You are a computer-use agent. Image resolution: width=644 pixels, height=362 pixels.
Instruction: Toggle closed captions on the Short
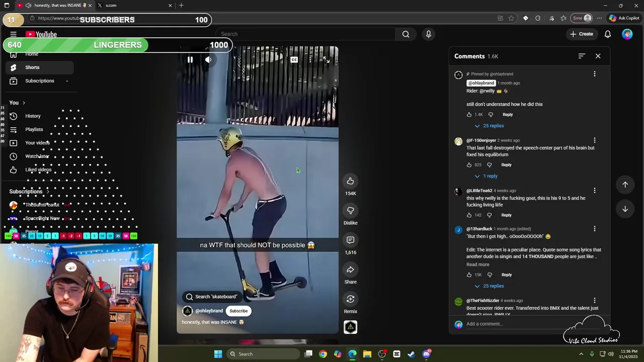click(x=294, y=60)
